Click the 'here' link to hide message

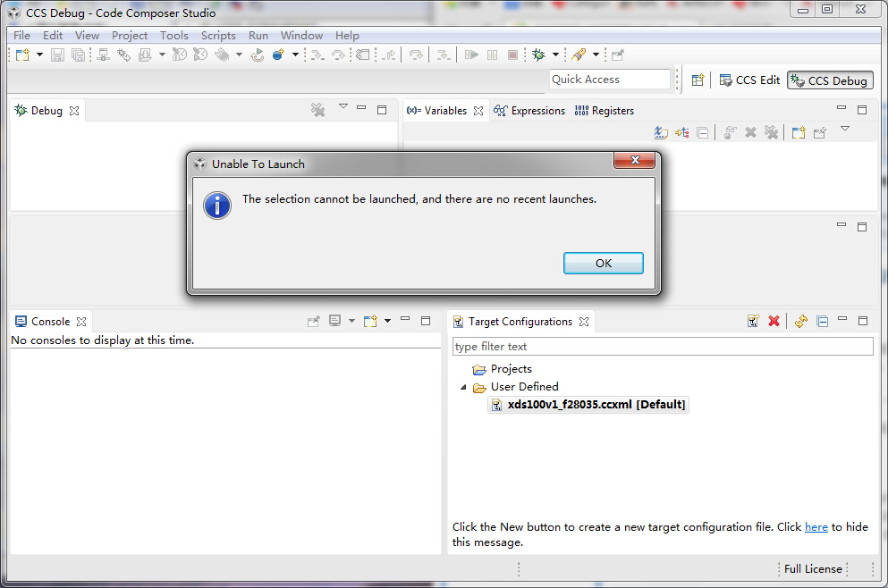tap(816, 527)
